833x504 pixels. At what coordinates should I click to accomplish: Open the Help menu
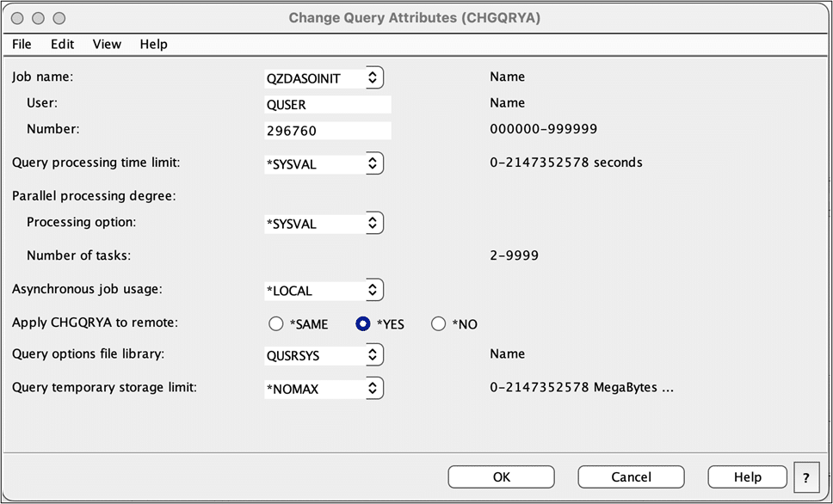click(153, 44)
